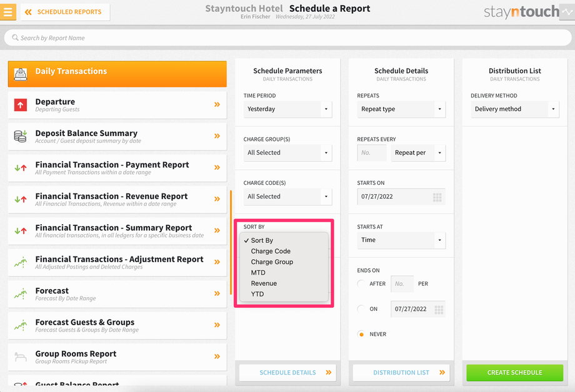Click the activity pulse icon beside logo
Image resolution: width=575 pixels, height=392 pixels.
(567, 12)
